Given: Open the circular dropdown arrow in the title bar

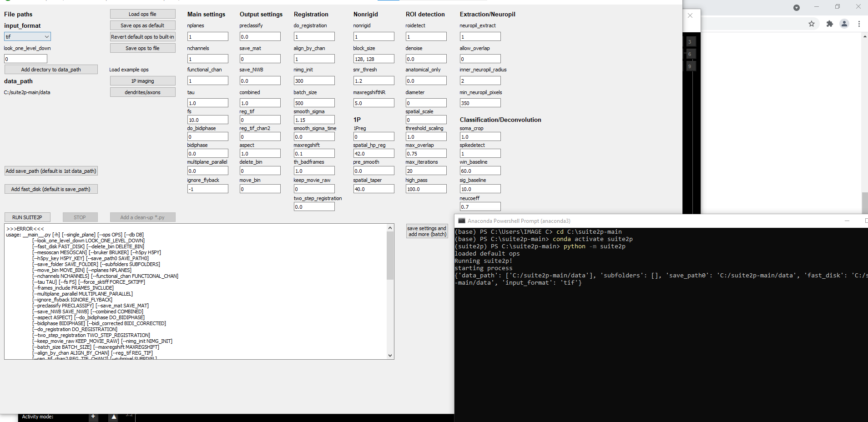Looking at the screenshot, I should pos(796,7).
